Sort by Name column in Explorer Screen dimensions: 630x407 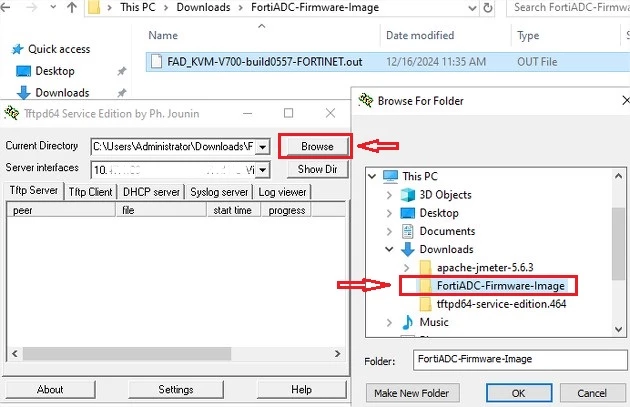[x=163, y=35]
